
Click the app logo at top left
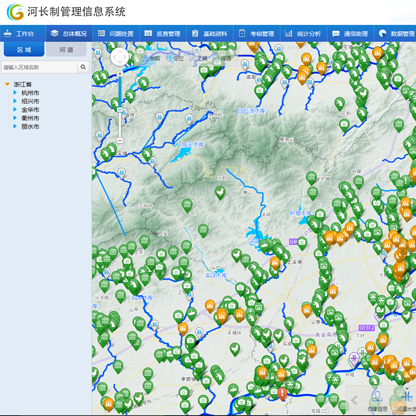coord(15,12)
